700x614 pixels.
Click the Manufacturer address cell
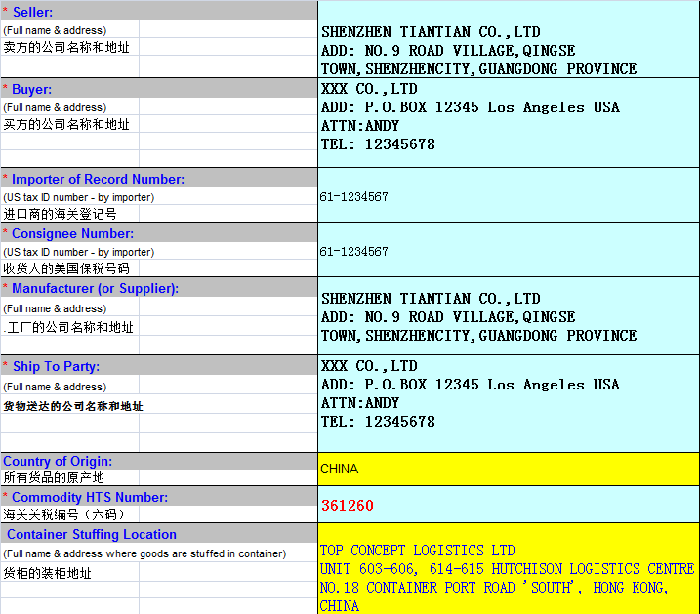[509, 316]
